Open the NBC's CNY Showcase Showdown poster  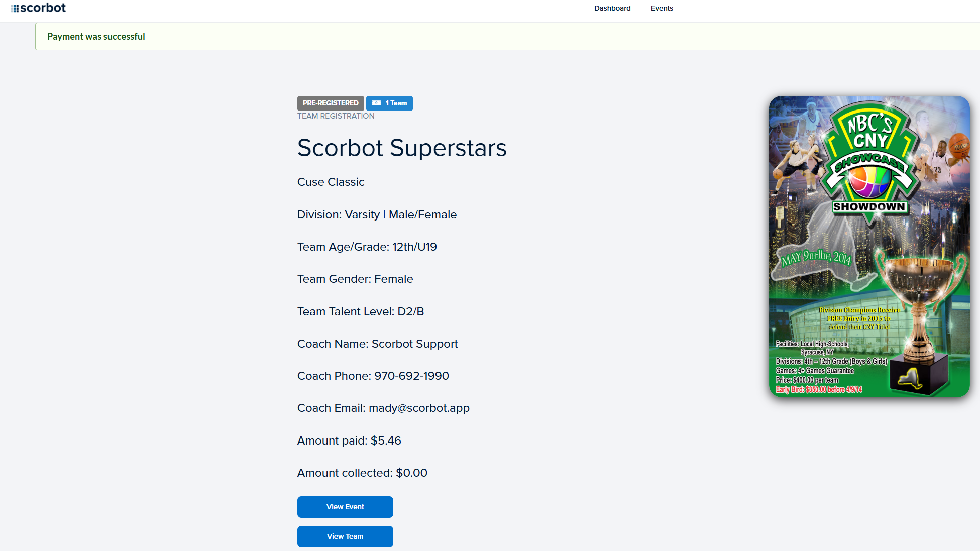(869, 247)
